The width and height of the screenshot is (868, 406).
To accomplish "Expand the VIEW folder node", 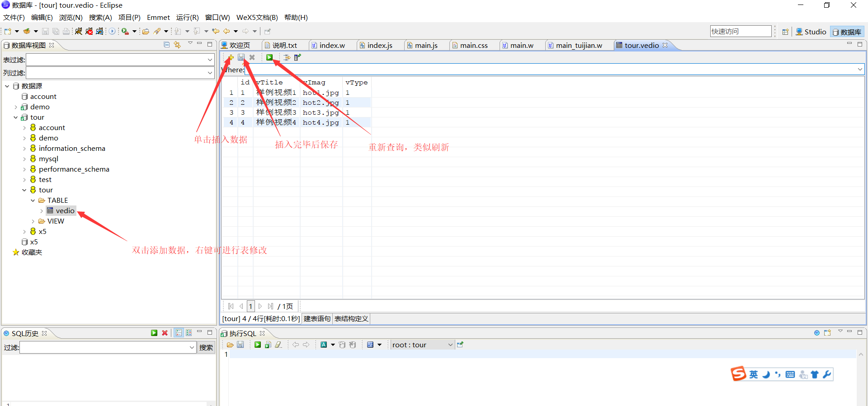I will point(33,221).
